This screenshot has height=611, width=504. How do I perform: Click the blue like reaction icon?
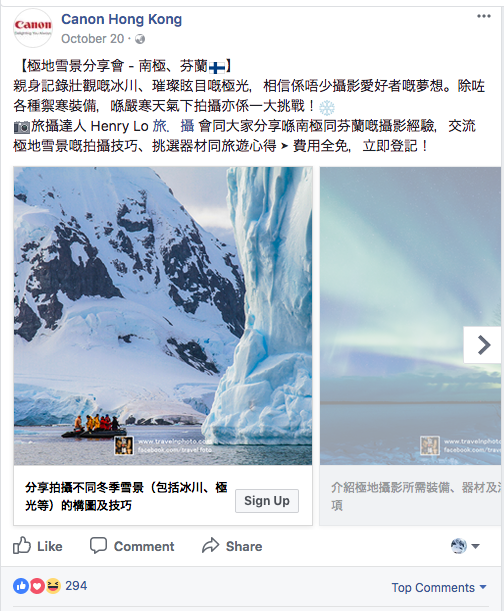(x=21, y=586)
